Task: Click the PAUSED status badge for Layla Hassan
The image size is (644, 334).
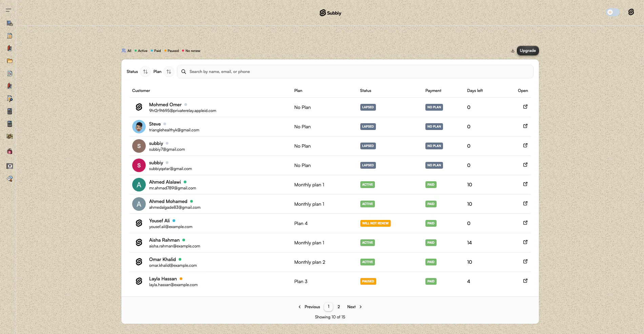Action: [368, 281]
